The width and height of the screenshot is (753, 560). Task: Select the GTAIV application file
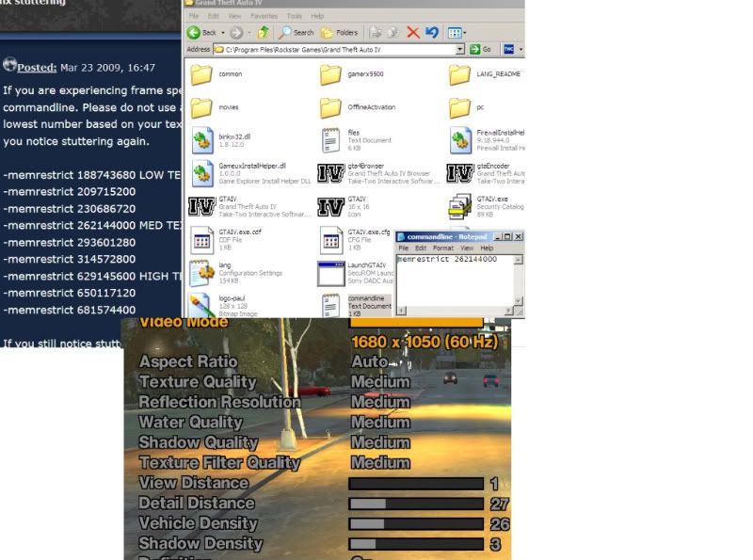(x=249, y=206)
